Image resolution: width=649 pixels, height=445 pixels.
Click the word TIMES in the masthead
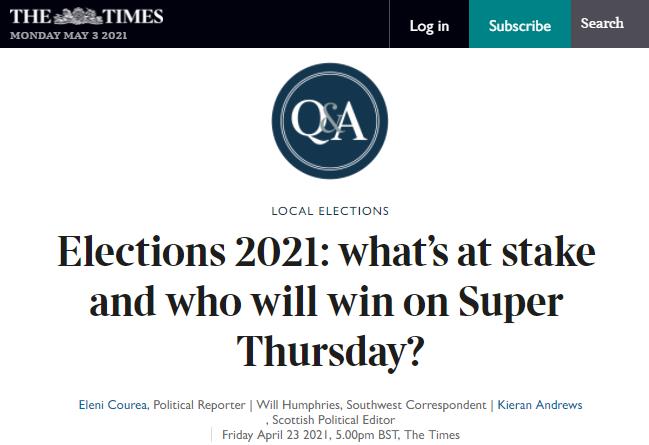(136, 16)
